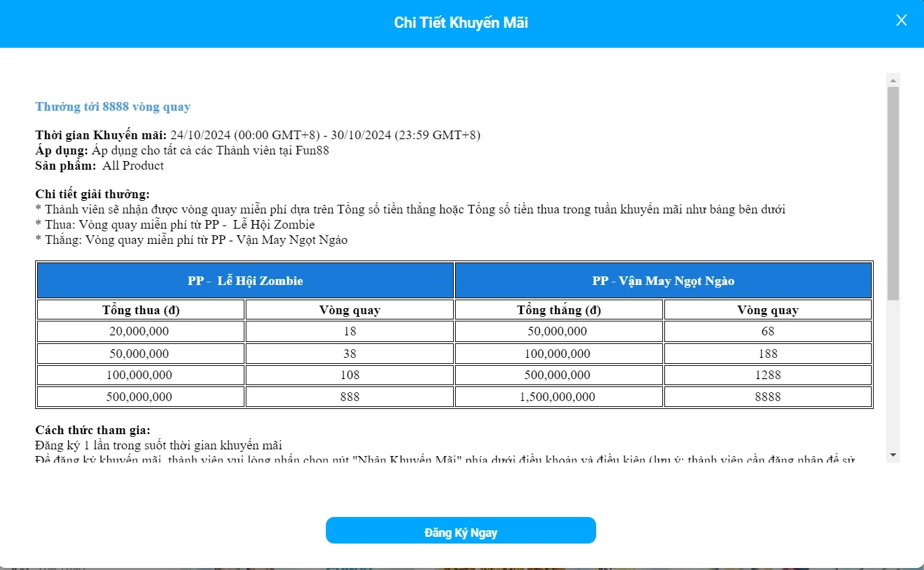The height and width of the screenshot is (570, 924).
Task: Click the Tổng thắng (đ) column header
Action: point(558,310)
